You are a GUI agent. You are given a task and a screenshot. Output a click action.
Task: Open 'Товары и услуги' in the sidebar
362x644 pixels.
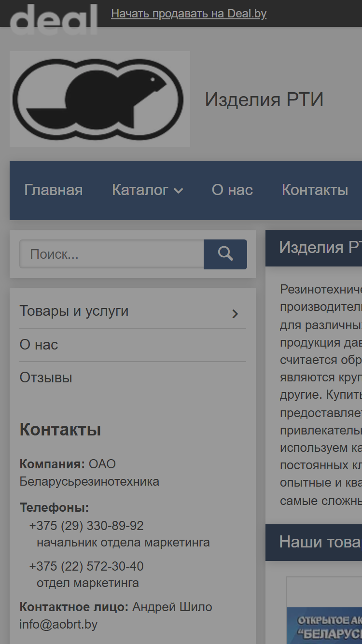[74, 311]
